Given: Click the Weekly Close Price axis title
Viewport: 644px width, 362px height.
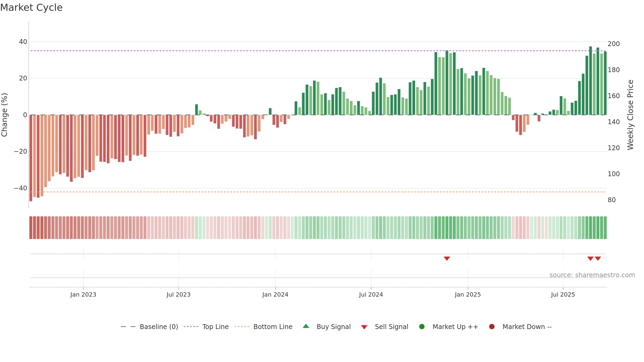Looking at the screenshot, I should pyautogui.click(x=630, y=115).
